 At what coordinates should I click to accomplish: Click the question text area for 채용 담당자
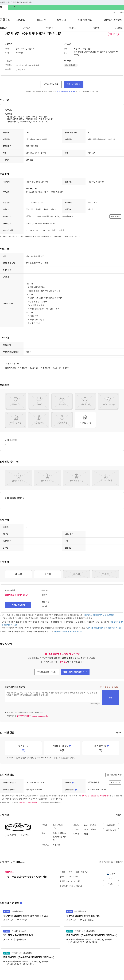pos(53,696)
